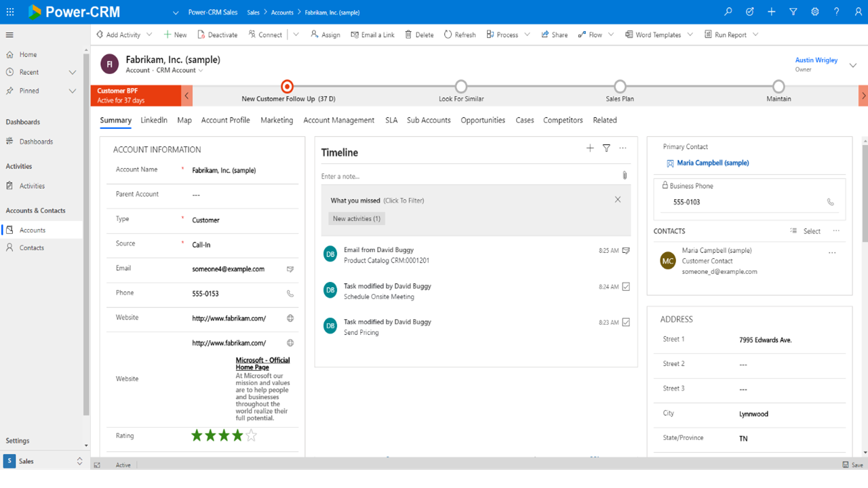
Task: Open more options for Contacts subgrid
Action: click(836, 231)
